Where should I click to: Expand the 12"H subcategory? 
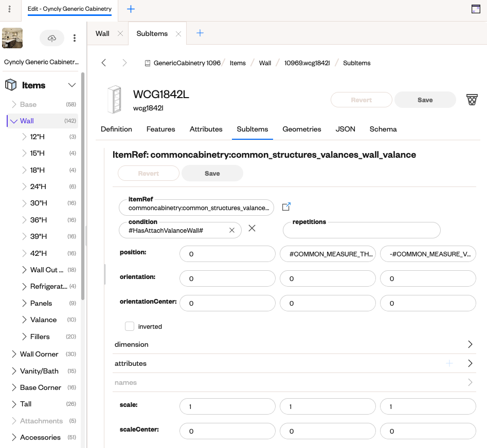[x=24, y=137]
